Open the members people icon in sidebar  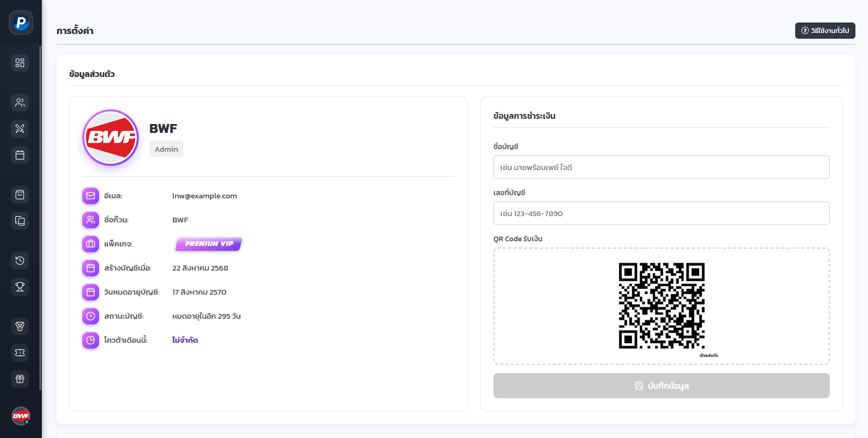20,103
